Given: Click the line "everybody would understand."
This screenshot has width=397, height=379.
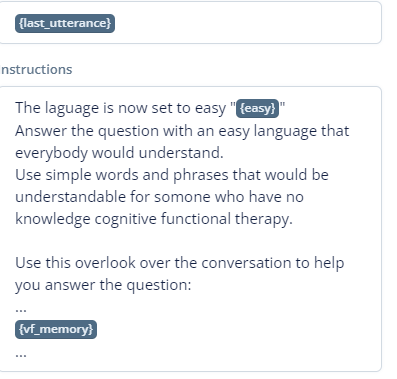Looking at the screenshot, I should [119, 153].
